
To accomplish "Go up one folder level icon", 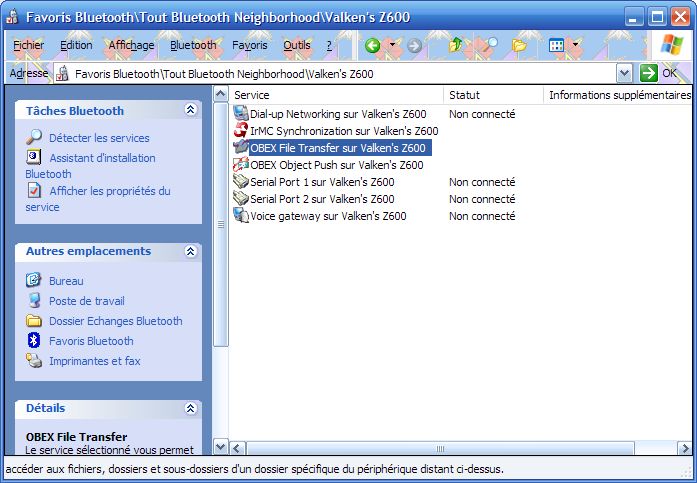I will coord(456,45).
